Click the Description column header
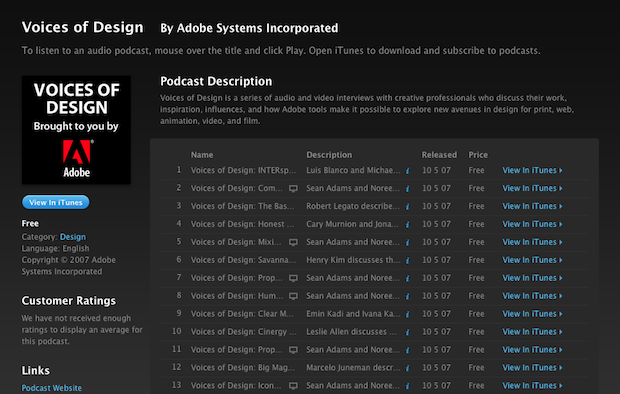Screen dimensions: 620x394 click(329, 155)
